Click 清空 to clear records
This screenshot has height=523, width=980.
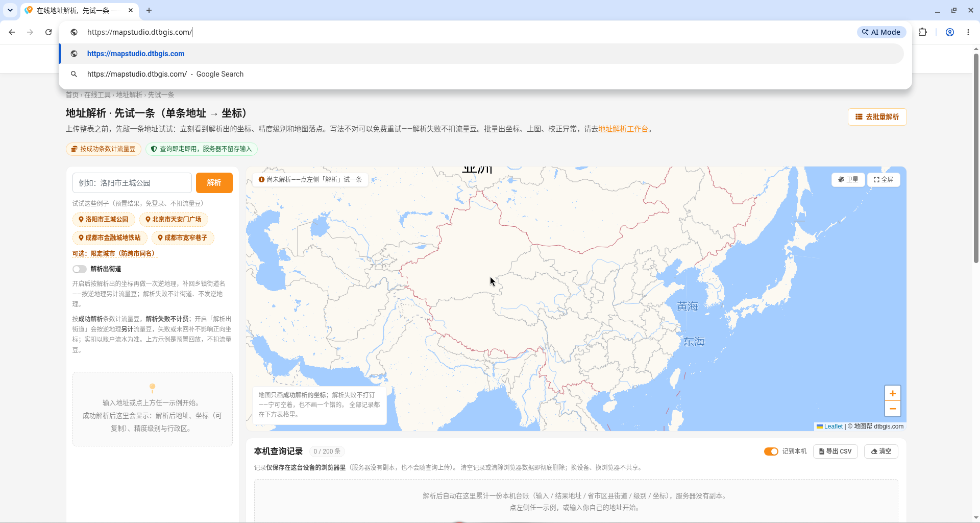(881, 451)
